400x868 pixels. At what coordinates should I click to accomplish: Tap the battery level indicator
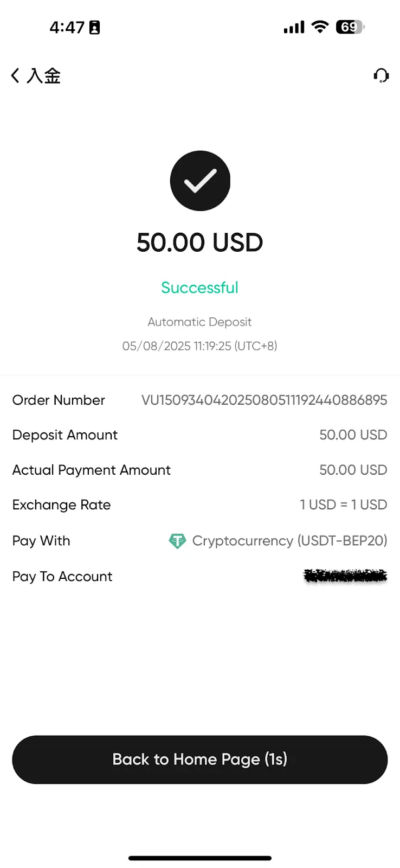click(x=350, y=27)
